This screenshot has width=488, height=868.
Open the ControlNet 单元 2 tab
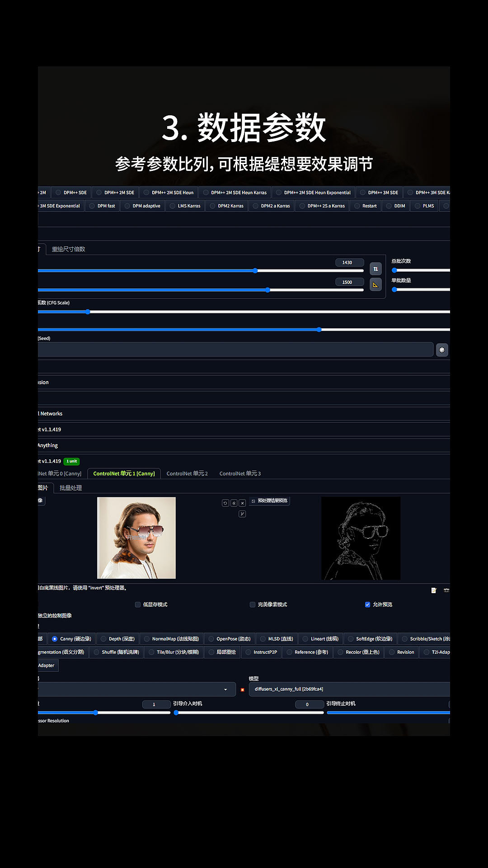[x=187, y=473]
